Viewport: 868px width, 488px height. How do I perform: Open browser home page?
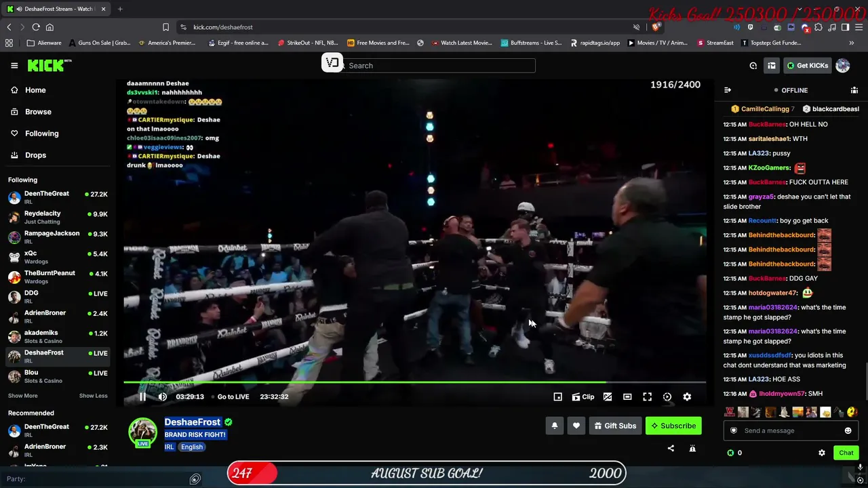(50, 27)
